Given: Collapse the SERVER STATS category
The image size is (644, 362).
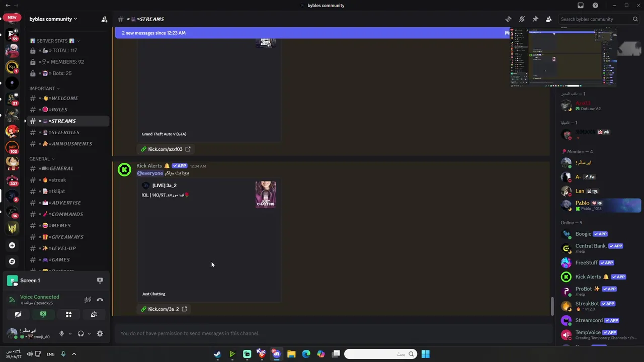Looking at the screenshot, I should pos(54,41).
